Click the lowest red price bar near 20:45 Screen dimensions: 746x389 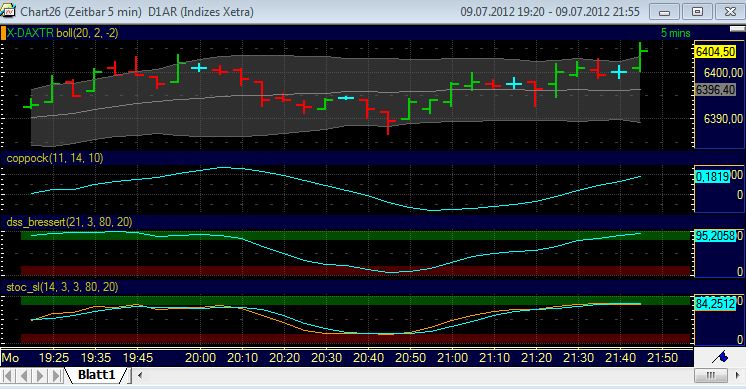(x=388, y=123)
